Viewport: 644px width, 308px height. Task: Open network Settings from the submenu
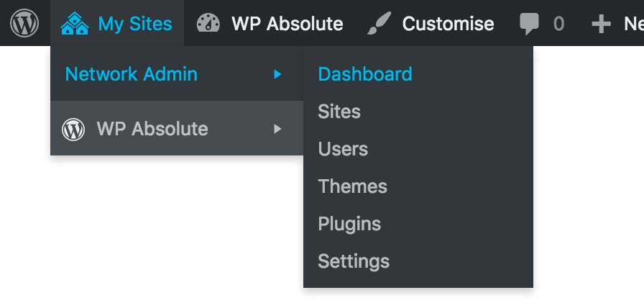click(354, 261)
